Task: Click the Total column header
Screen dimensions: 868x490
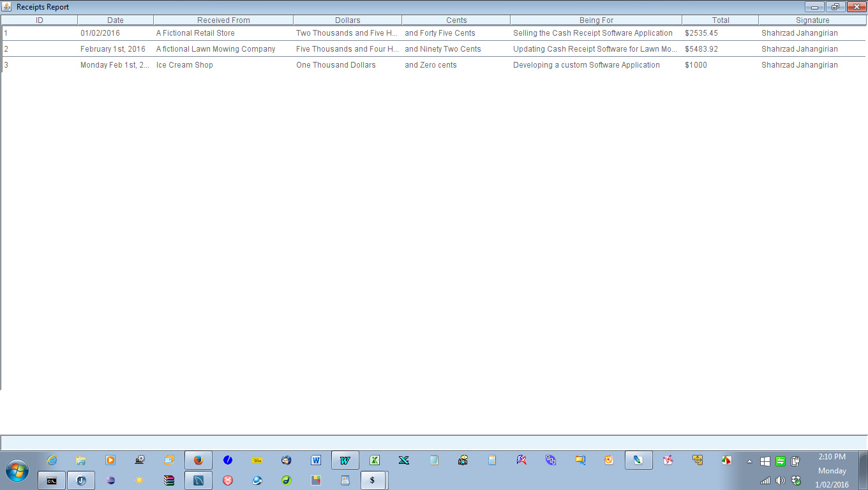Action: coord(720,20)
